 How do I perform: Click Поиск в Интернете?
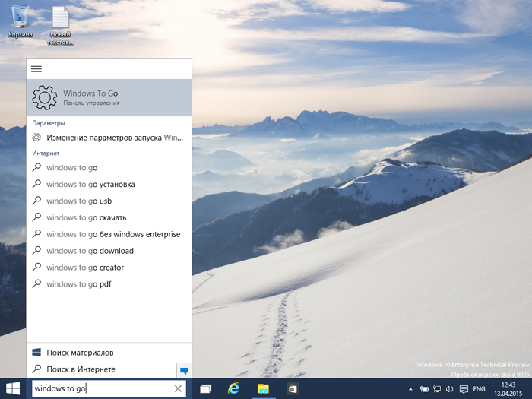click(101, 369)
